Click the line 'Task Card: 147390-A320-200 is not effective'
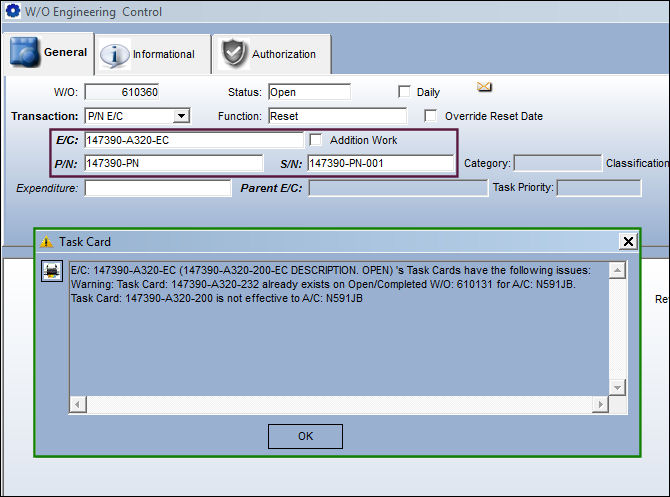This screenshot has height=497, width=670. tap(217, 298)
